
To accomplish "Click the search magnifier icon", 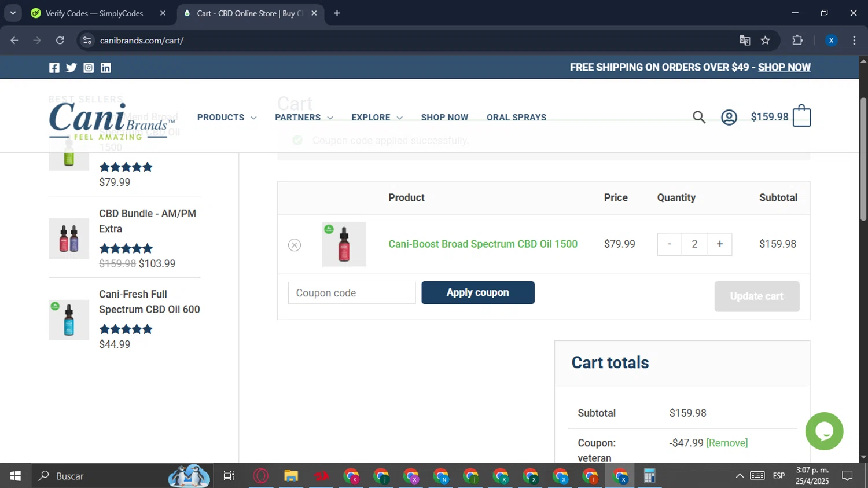I will tap(699, 118).
